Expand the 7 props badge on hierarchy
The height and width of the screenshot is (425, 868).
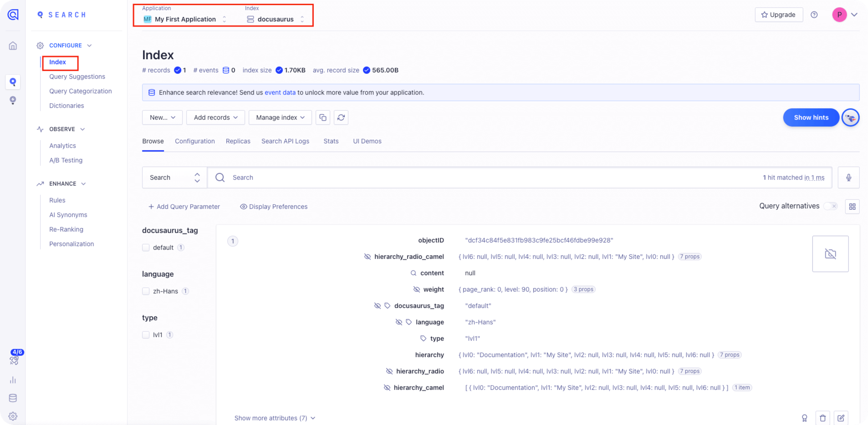coord(730,355)
